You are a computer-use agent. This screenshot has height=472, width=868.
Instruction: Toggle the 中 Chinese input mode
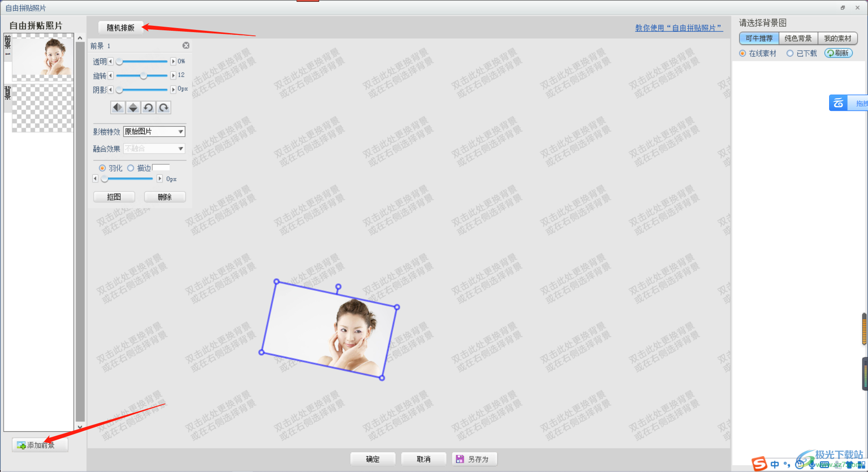tap(775, 464)
